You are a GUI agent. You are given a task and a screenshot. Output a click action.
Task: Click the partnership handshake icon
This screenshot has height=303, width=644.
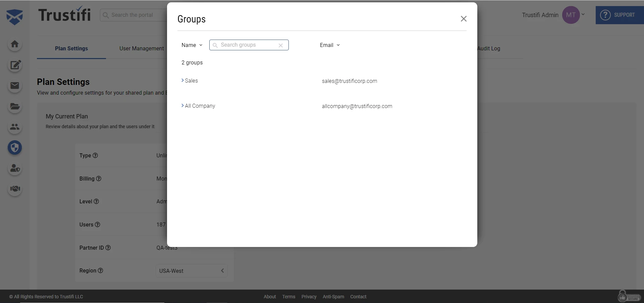15,189
